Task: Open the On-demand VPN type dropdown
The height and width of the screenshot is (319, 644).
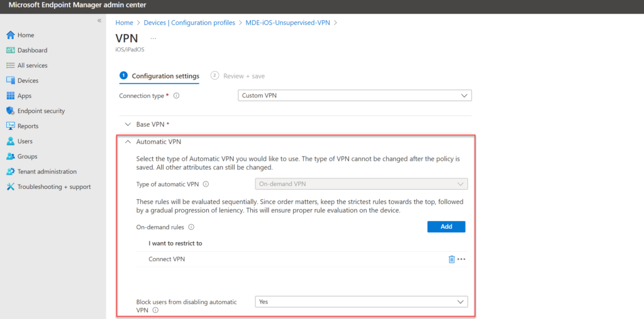Action: (x=362, y=184)
